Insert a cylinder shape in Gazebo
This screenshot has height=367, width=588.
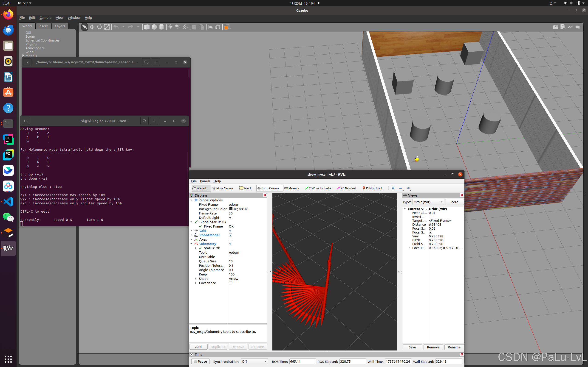[x=161, y=27]
